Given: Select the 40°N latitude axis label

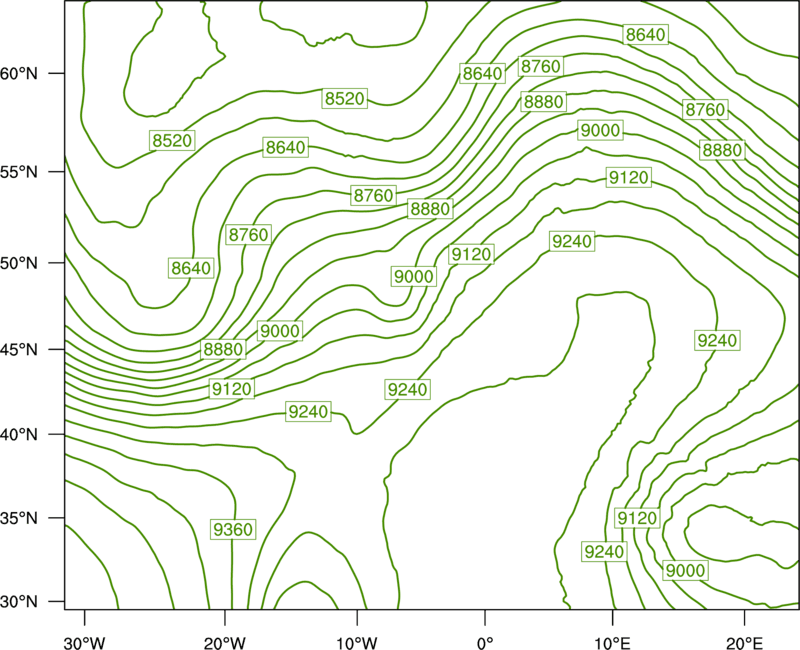Looking at the screenshot, I should [19, 435].
